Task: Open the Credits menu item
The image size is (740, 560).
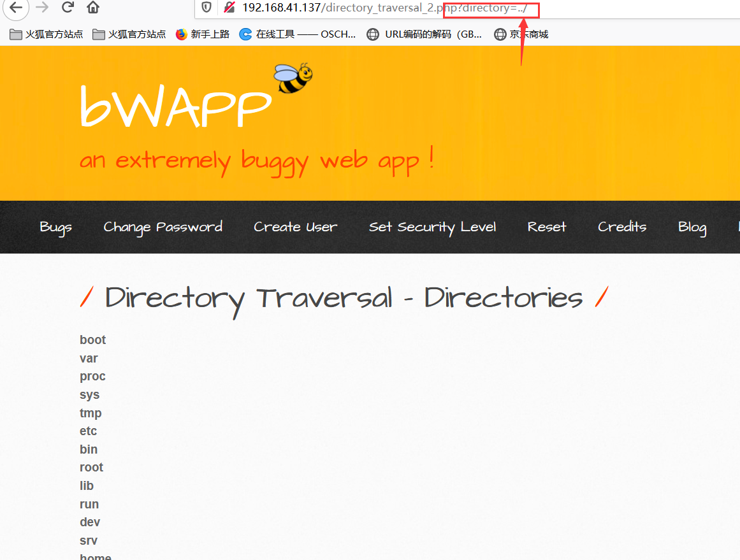Action: pyautogui.click(x=622, y=227)
